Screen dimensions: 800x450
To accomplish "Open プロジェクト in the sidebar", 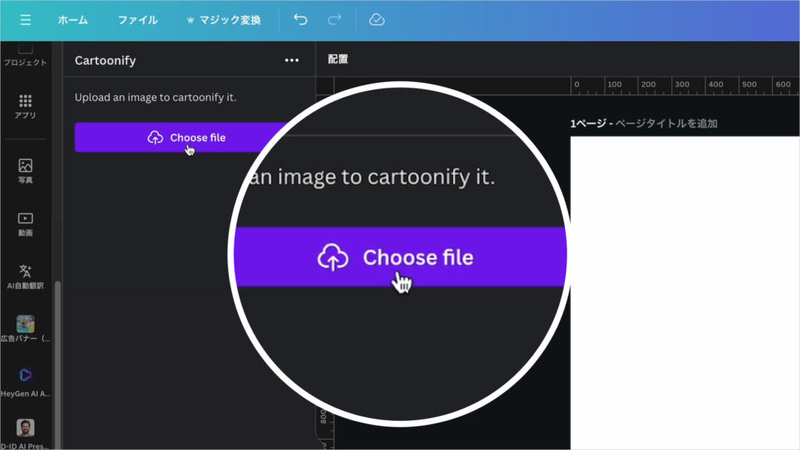I will [x=25, y=55].
